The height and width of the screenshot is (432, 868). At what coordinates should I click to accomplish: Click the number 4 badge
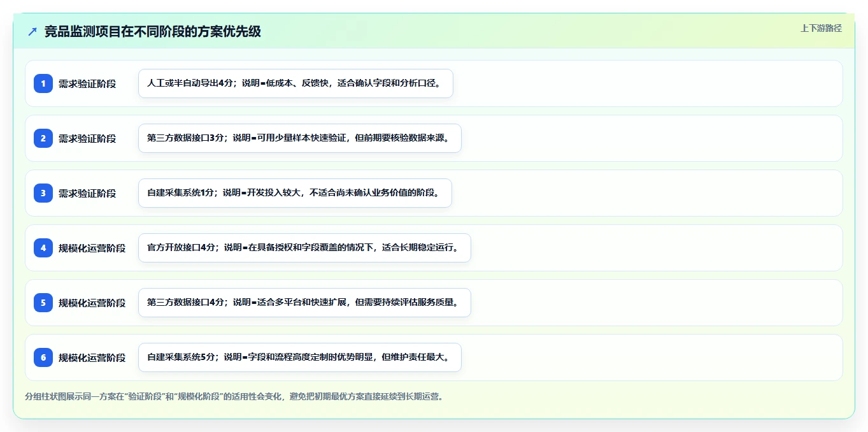(x=43, y=248)
